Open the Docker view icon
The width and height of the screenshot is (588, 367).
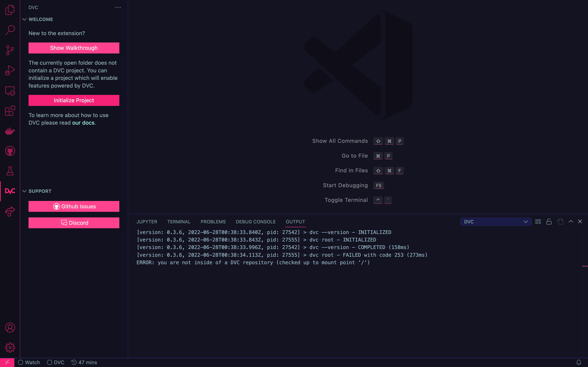tap(10, 131)
